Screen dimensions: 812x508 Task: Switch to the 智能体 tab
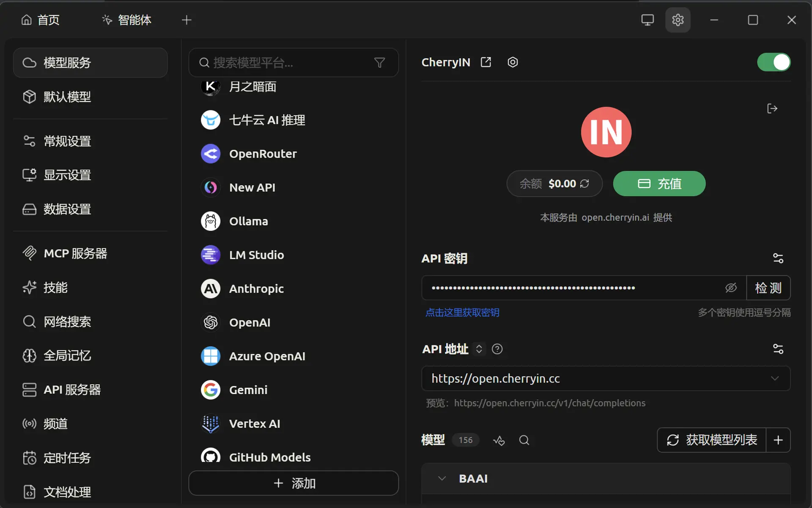pyautogui.click(x=126, y=20)
